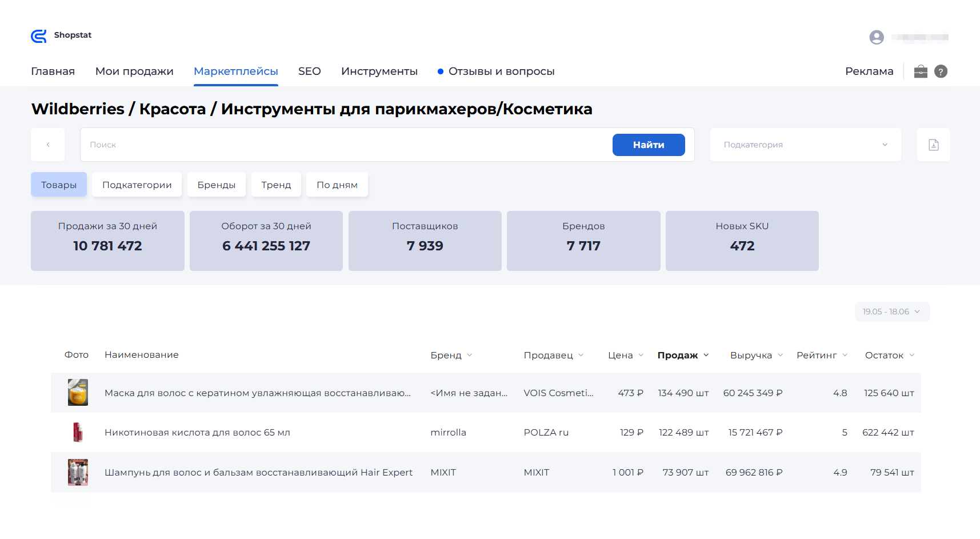
Task: Sort by Продаж column header
Action: pos(683,355)
